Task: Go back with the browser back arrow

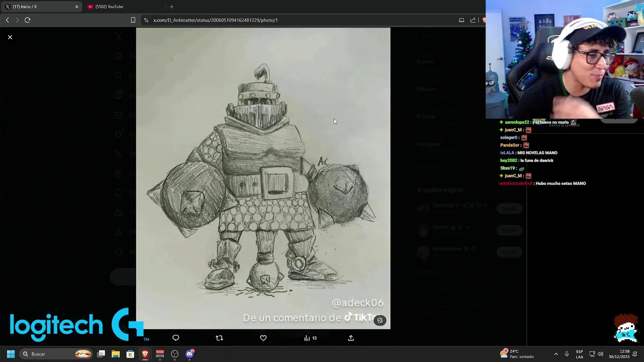Action: 7,20
